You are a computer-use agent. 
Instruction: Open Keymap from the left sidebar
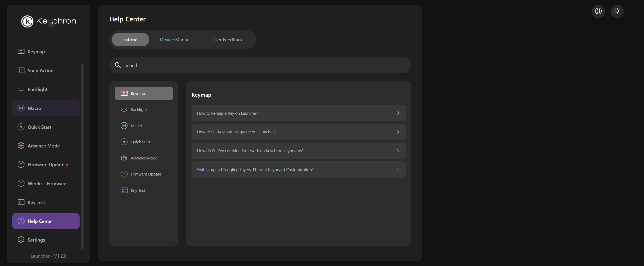tap(36, 52)
